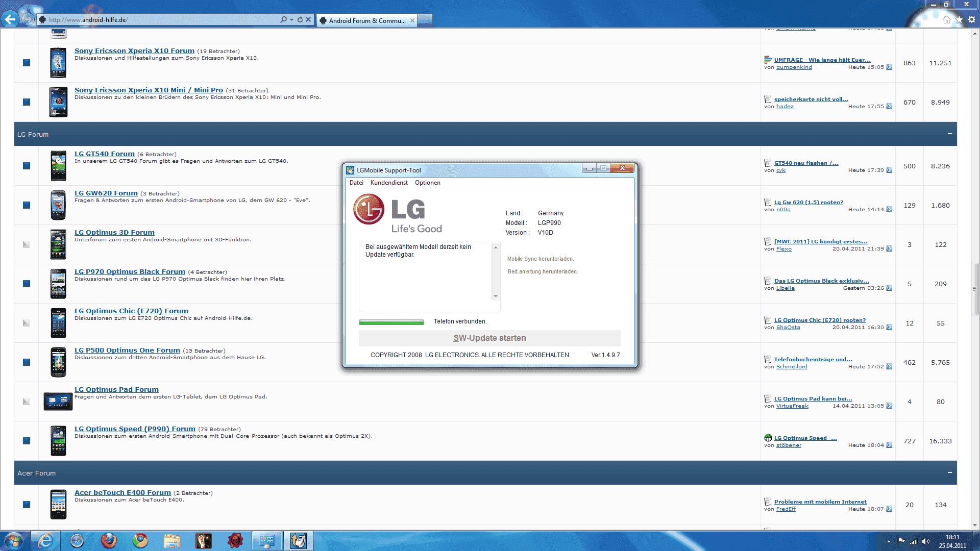Screen dimensions: 980x551
Task: Open Sony Ericsson Xperia X10 Forum link
Action: point(134,51)
